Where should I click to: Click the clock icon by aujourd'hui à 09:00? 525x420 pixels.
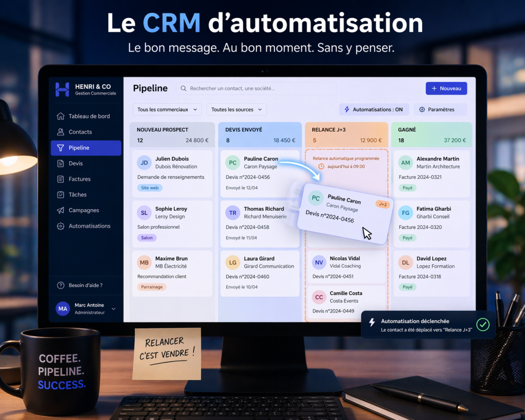(x=321, y=167)
